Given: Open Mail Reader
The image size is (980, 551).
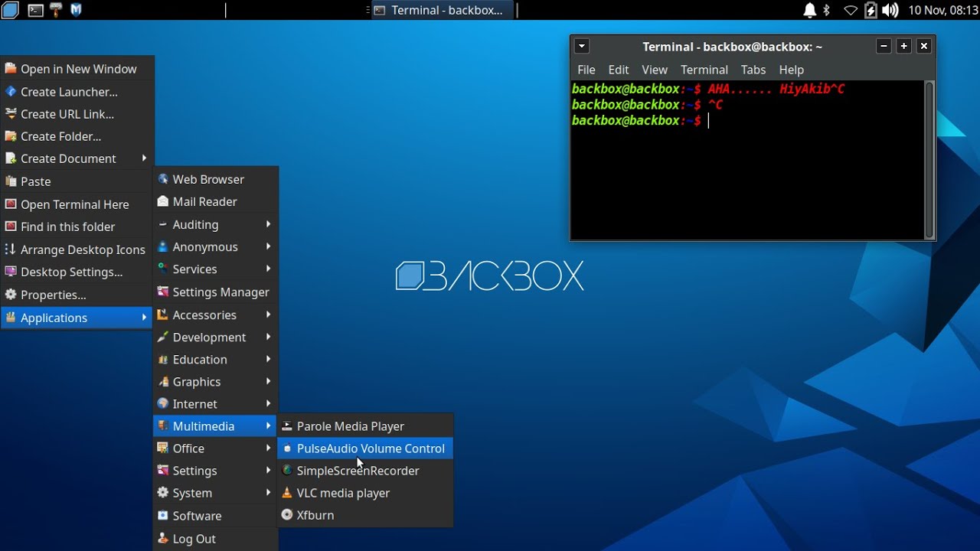Looking at the screenshot, I should pyautogui.click(x=216, y=201).
